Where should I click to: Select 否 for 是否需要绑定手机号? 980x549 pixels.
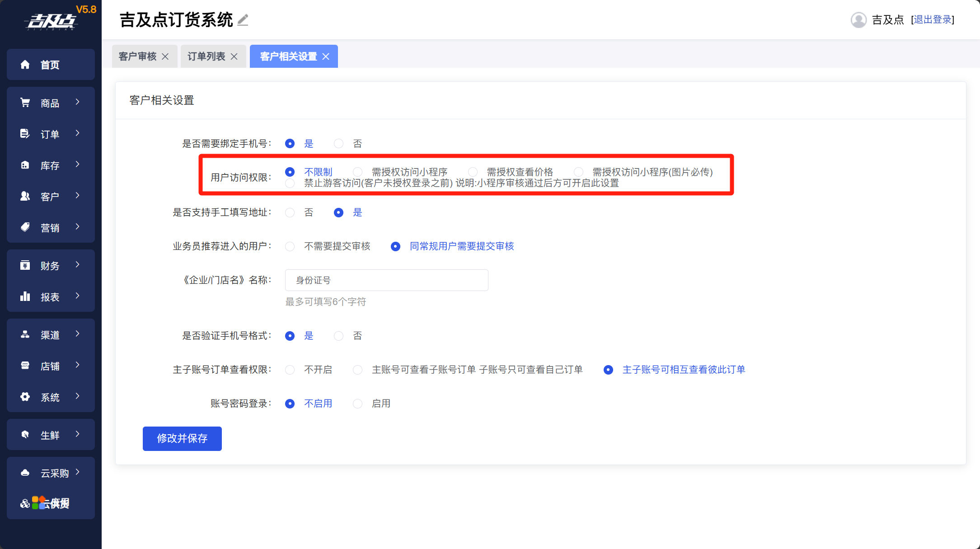click(338, 144)
